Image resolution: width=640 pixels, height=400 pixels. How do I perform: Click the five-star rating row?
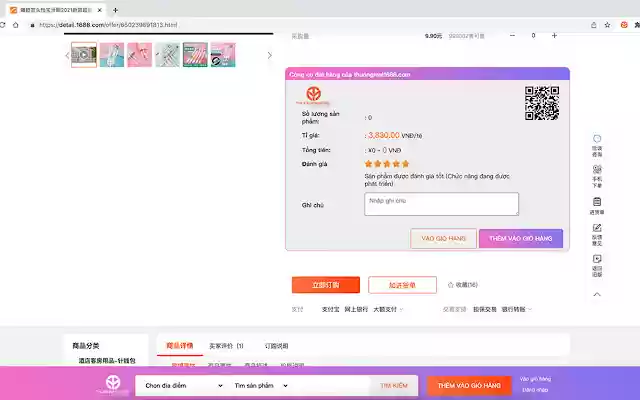tap(387, 164)
